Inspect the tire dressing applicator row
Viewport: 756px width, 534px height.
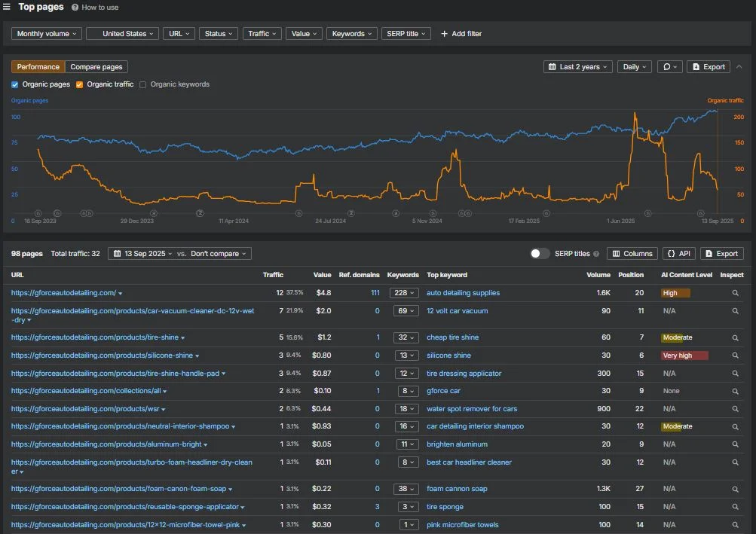tap(735, 374)
